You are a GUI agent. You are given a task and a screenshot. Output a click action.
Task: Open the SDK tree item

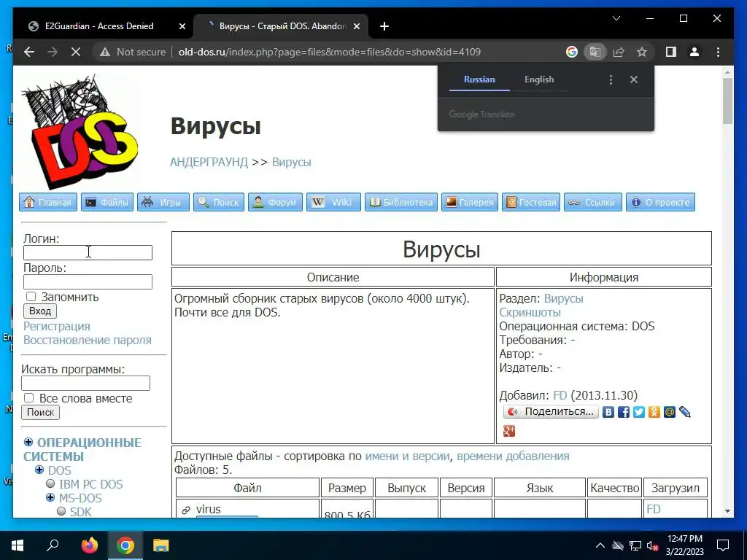(x=80, y=512)
